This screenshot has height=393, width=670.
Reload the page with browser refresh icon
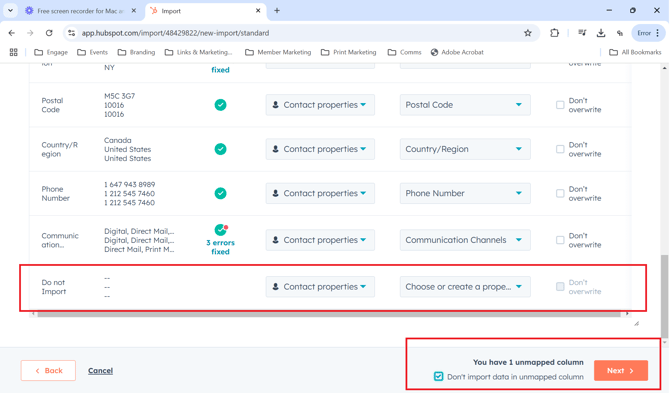point(49,33)
